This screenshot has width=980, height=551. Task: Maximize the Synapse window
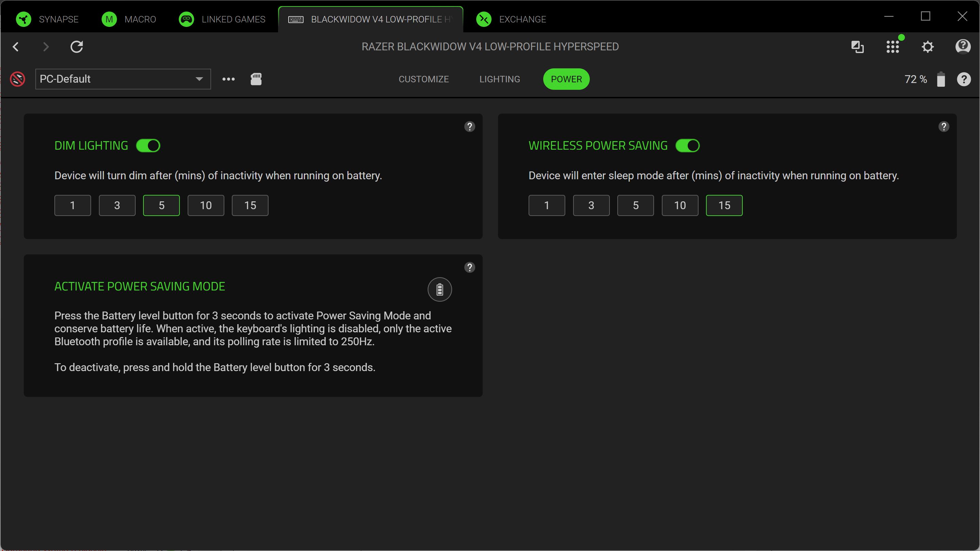(926, 16)
